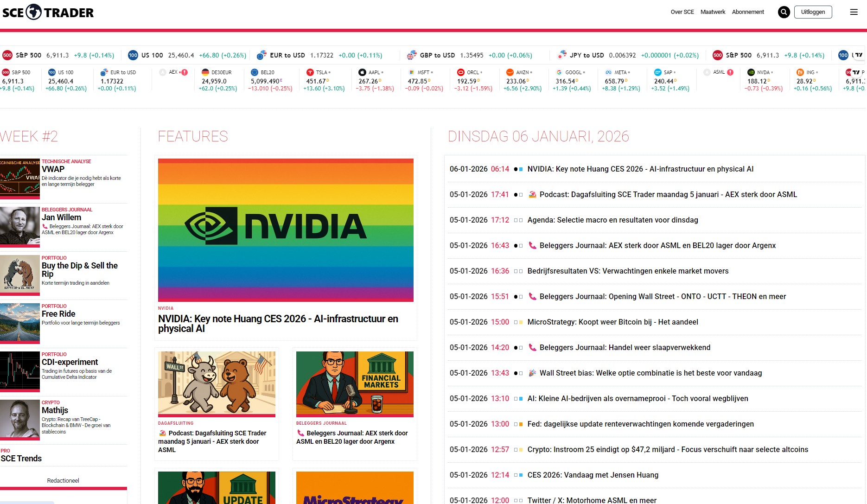Click the GBP to USD flag icon
867x504 pixels.
(412, 55)
